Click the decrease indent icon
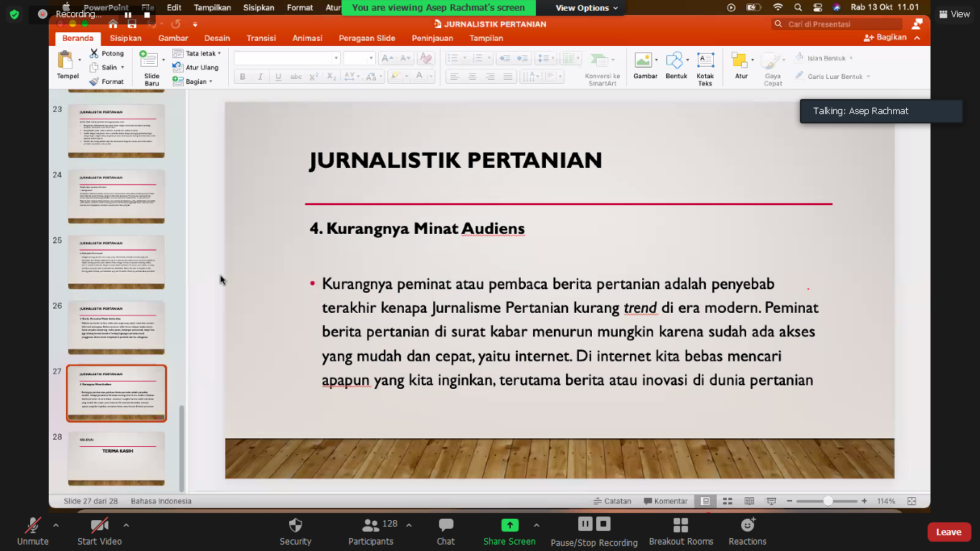This screenshot has height=551, width=980. (504, 58)
